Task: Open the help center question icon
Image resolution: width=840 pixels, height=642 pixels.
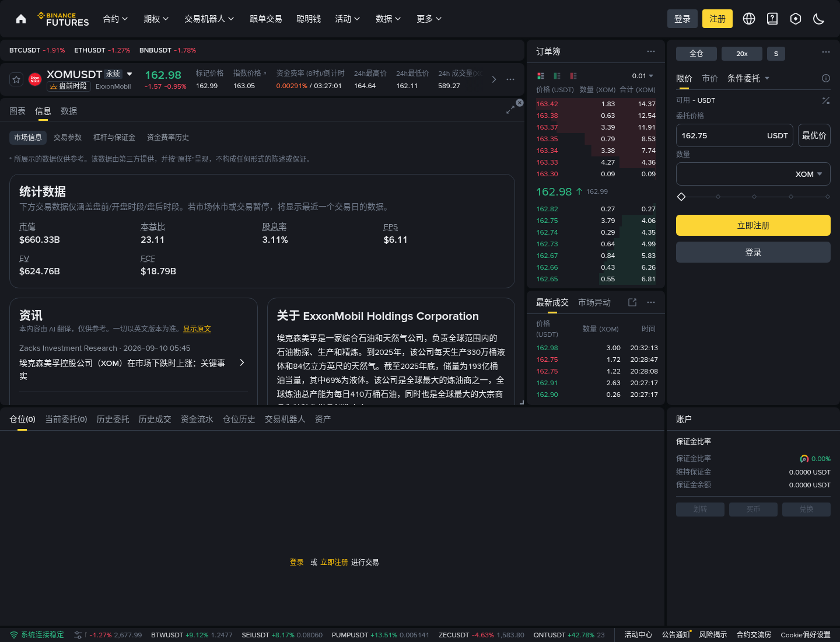Action: (x=772, y=19)
